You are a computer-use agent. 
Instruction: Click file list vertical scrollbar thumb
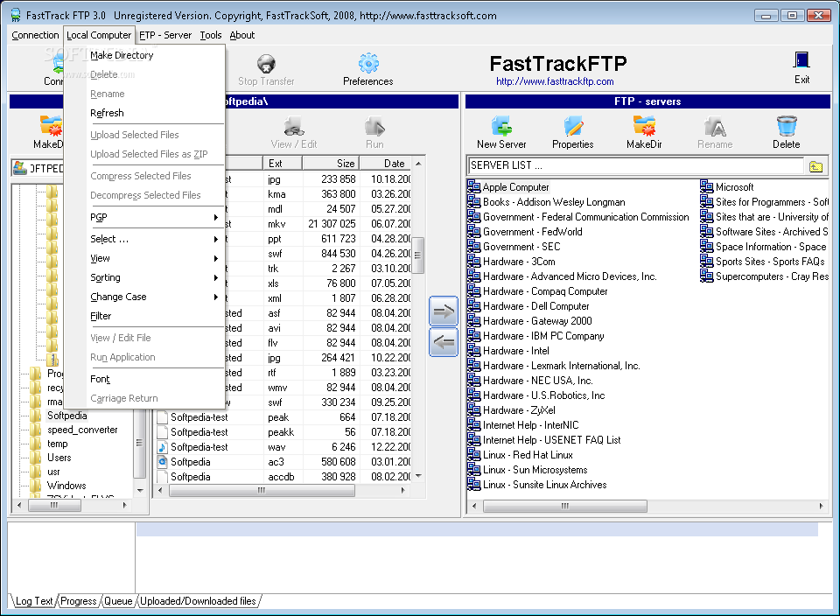point(418,255)
